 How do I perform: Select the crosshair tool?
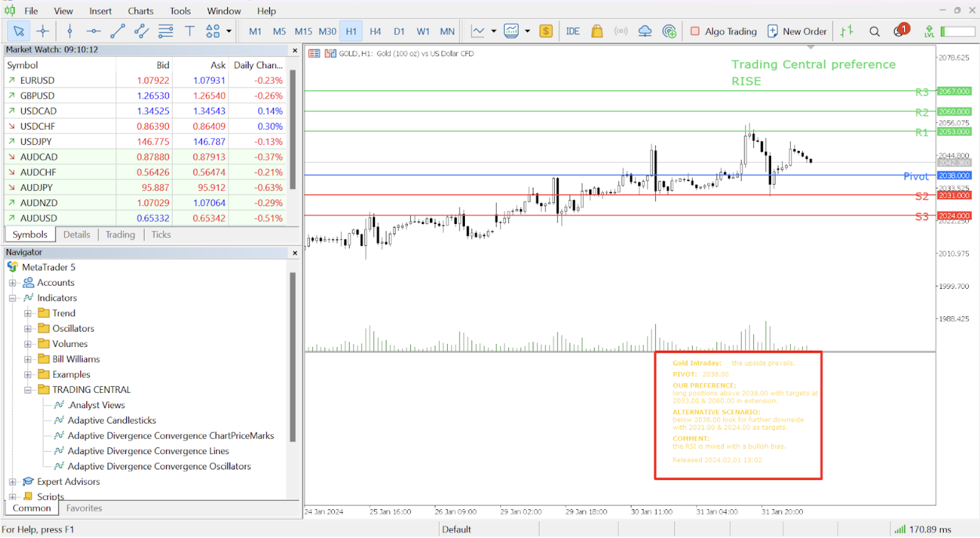43,31
